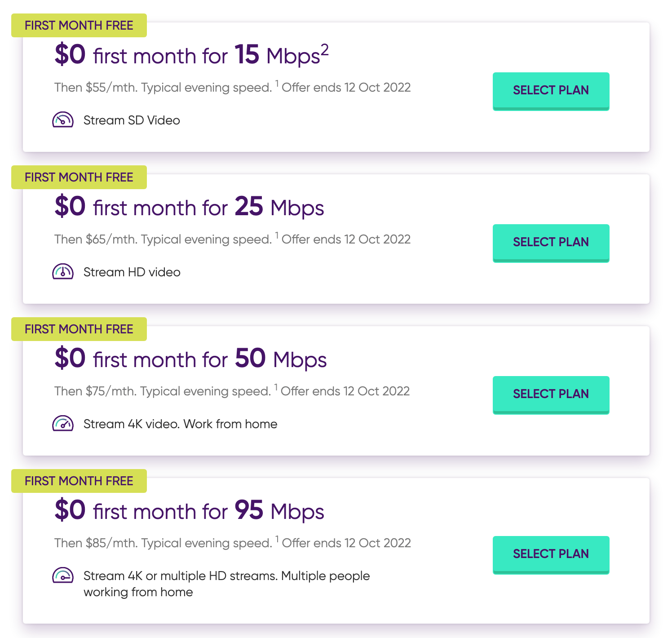Screen dimensions: 672x638
Task: Select the 25 Mbps plan using its green button
Action: tap(551, 242)
